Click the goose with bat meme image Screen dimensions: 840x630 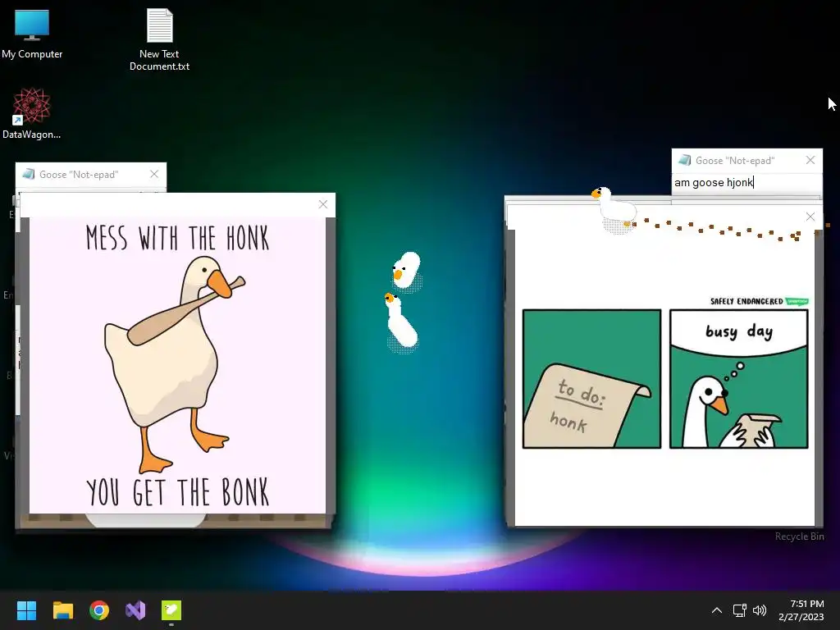tap(177, 365)
